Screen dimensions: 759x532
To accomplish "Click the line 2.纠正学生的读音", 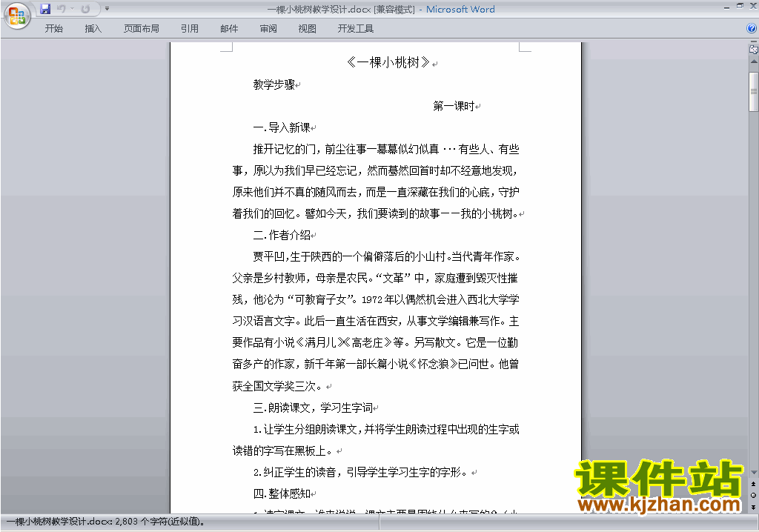I will tap(360, 472).
